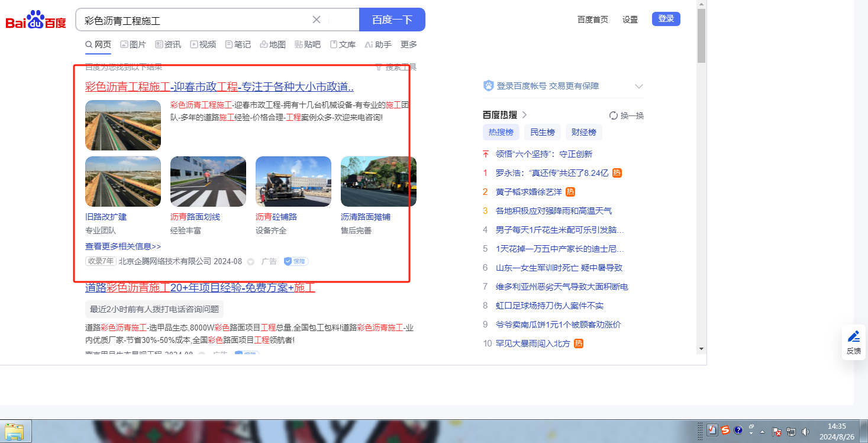Click the large highway thumbnail beside the ad description
The height and width of the screenshot is (443, 868).
coord(123,125)
